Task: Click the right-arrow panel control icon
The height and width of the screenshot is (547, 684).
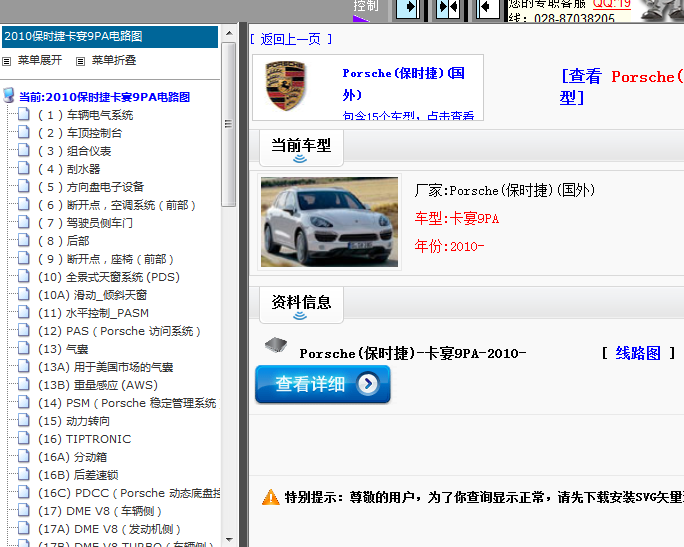Action: [408, 8]
